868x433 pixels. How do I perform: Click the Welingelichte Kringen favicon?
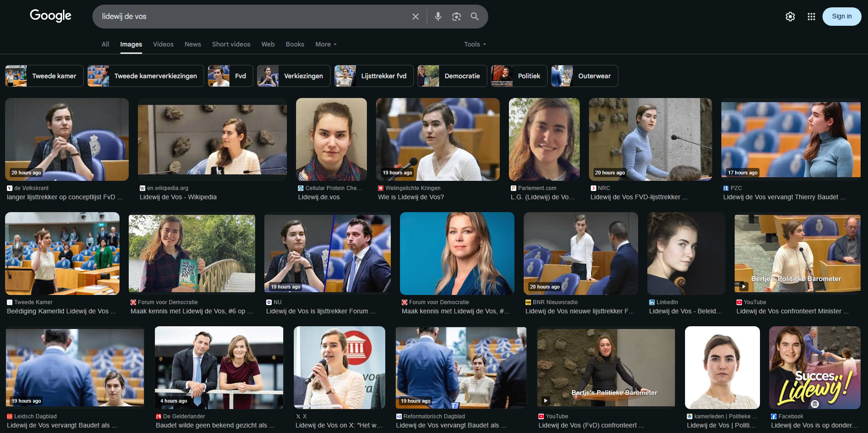pos(381,188)
